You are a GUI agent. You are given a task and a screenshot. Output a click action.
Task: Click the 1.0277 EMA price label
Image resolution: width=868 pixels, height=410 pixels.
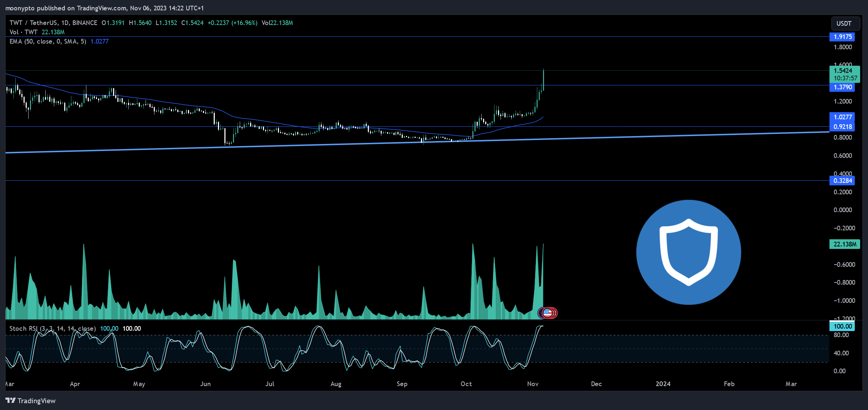(842, 117)
